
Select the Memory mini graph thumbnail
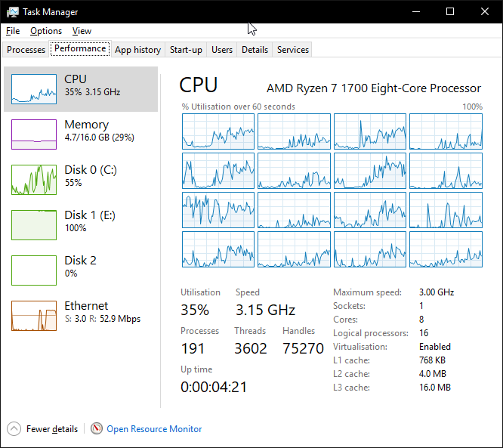[x=34, y=134]
